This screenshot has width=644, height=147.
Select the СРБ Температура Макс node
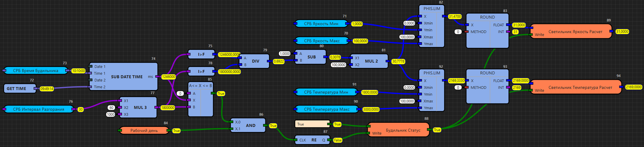[x=326, y=109]
